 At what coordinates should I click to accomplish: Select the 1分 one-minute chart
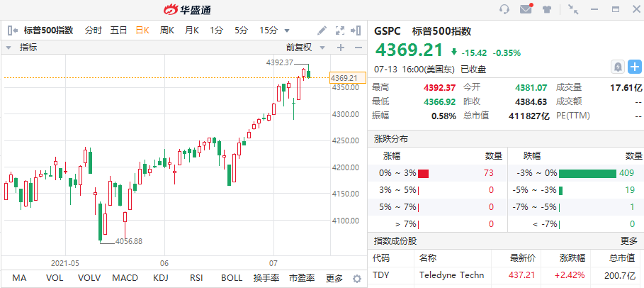217,30
